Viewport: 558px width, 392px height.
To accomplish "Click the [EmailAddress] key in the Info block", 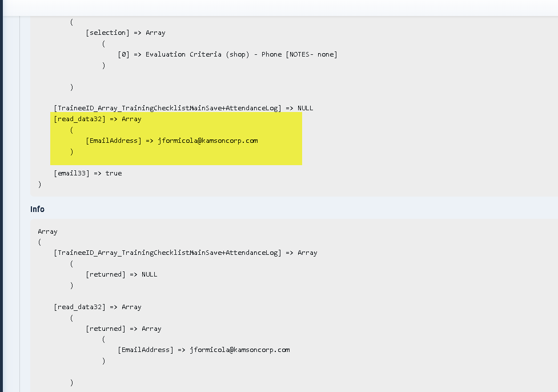I will [145, 350].
